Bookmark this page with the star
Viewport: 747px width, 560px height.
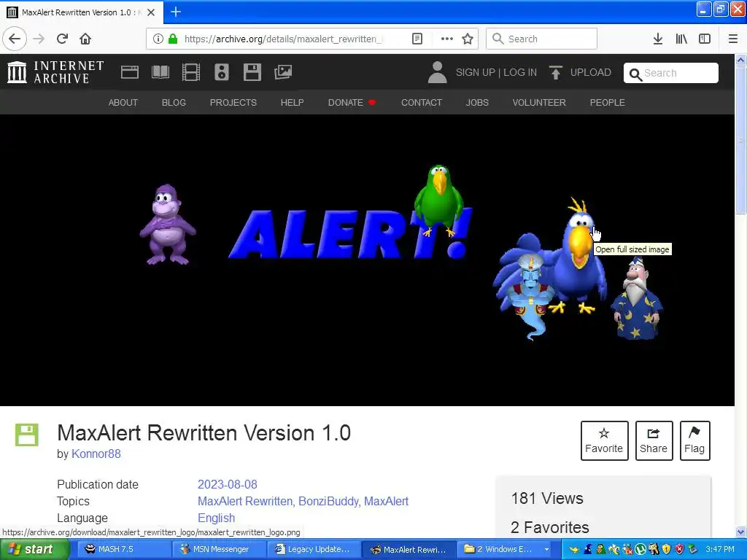(x=468, y=39)
